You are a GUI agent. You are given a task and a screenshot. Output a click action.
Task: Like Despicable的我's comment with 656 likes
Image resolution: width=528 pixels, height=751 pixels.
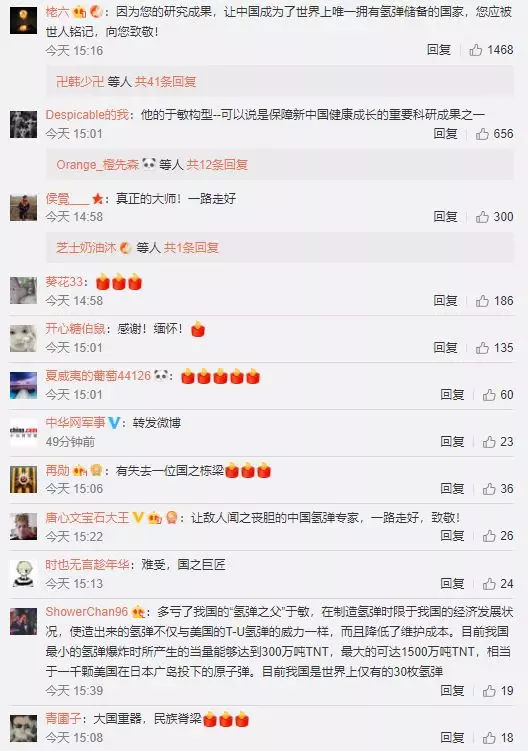(x=482, y=134)
